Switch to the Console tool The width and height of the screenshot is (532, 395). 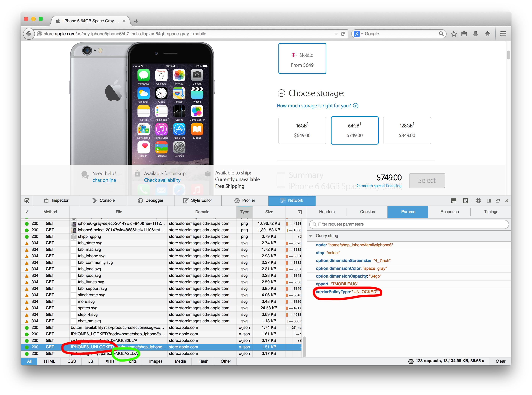(103, 201)
